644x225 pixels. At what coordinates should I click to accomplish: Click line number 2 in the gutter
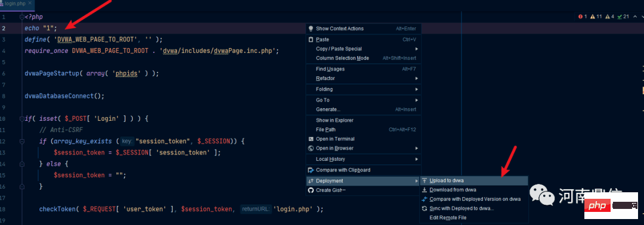click(x=4, y=29)
